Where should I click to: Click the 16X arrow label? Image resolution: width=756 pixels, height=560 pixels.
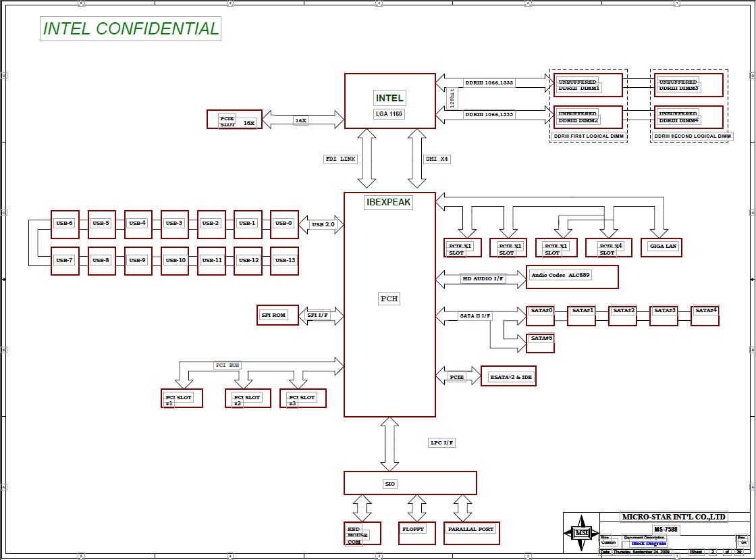(301, 121)
